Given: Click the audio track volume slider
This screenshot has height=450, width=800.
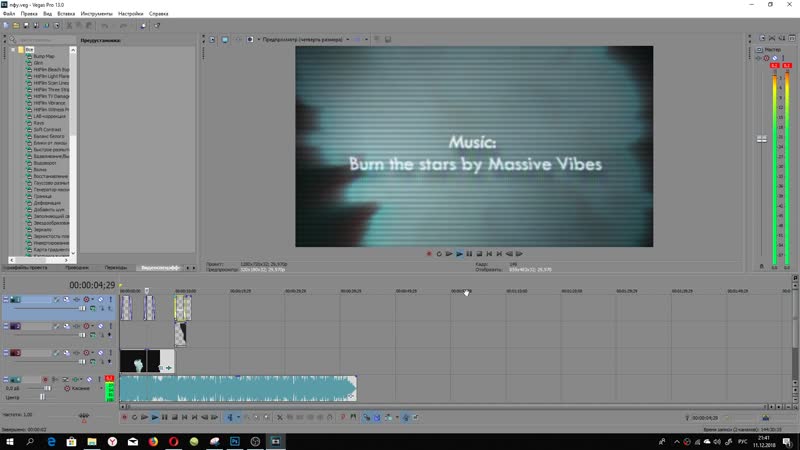Looking at the screenshot, I should [47, 388].
